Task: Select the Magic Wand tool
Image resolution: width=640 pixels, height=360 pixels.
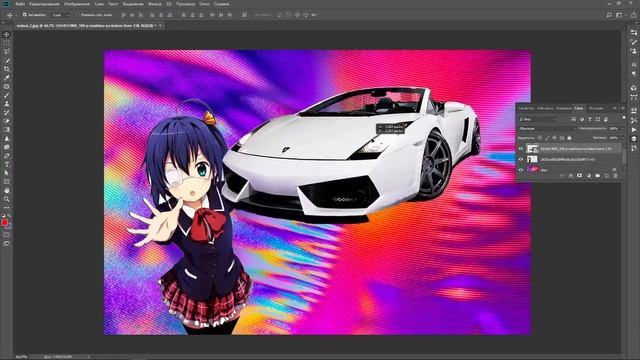Action: tap(7, 60)
